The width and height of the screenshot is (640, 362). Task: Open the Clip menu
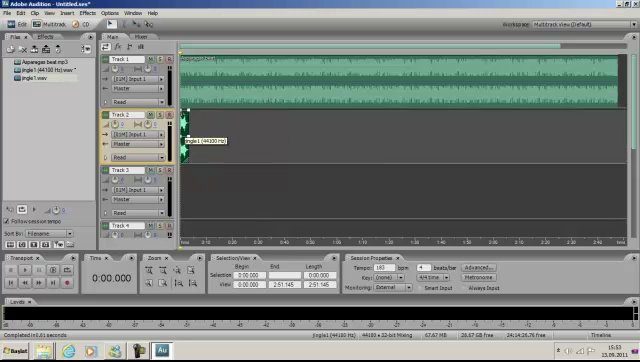35,13
